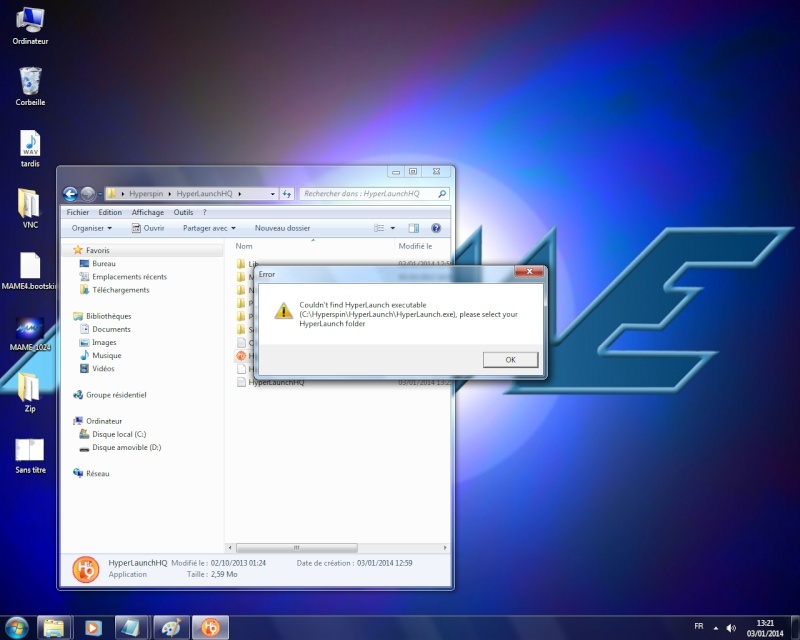The width and height of the screenshot is (800, 640).
Task: Close the Error dialog with X
Action: tap(529, 272)
